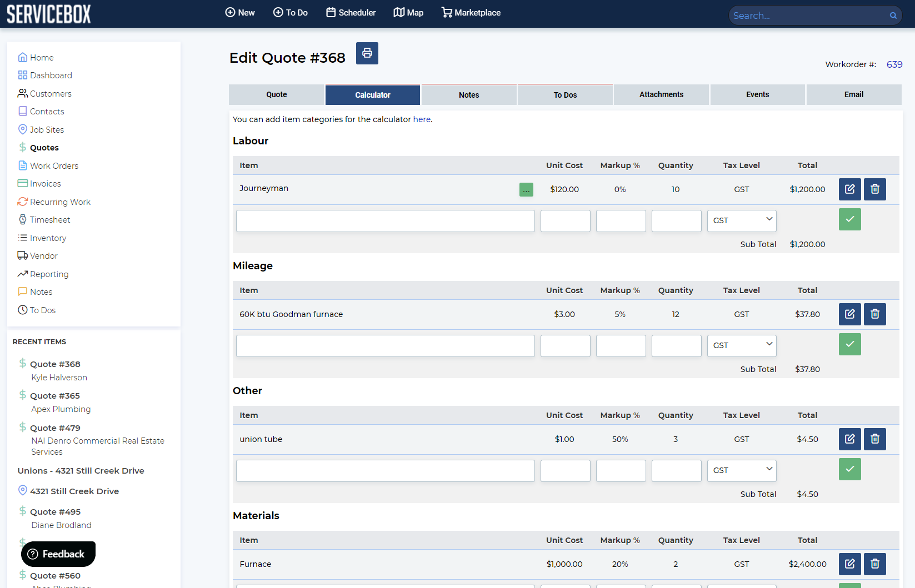Open the Attachments tab
The image size is (915, 588).
click(x=661, y=95)
